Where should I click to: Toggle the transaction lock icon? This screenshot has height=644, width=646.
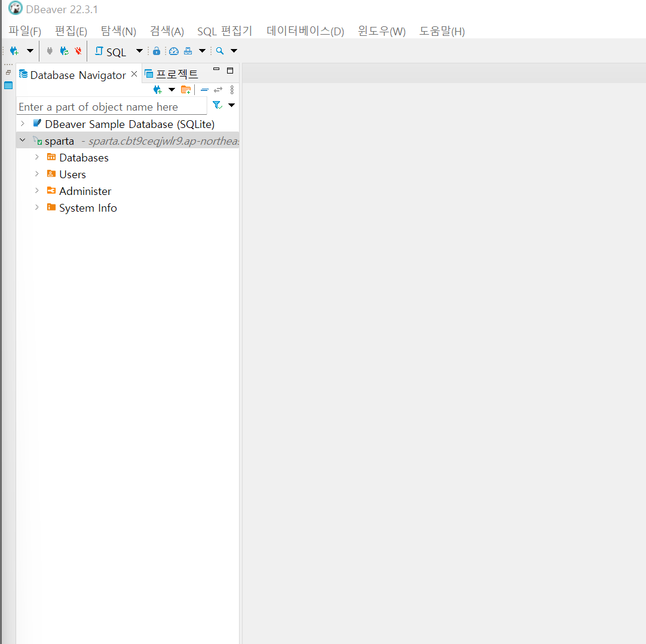click(x=157, y=51)
